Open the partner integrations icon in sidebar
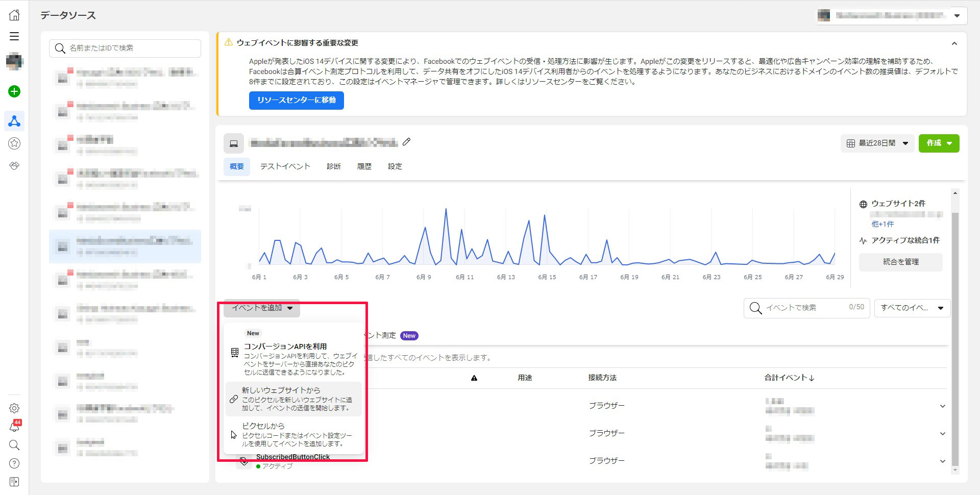This screenshot has width=980, height=495. 14,165
